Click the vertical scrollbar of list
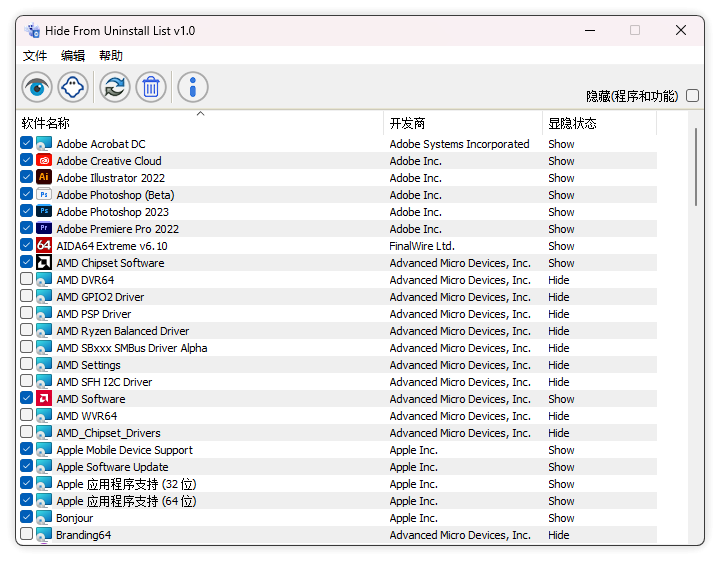 tap(695, 167)
